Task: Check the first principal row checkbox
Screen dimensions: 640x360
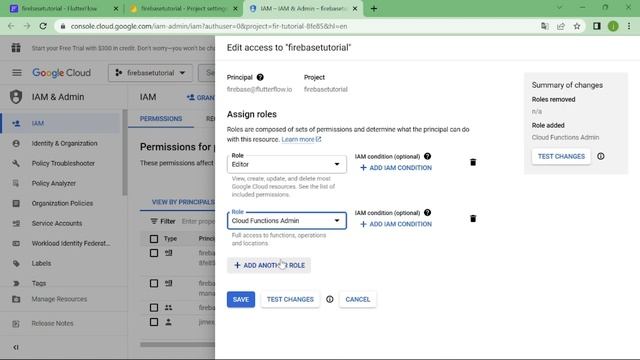Action: click(154, 253)
